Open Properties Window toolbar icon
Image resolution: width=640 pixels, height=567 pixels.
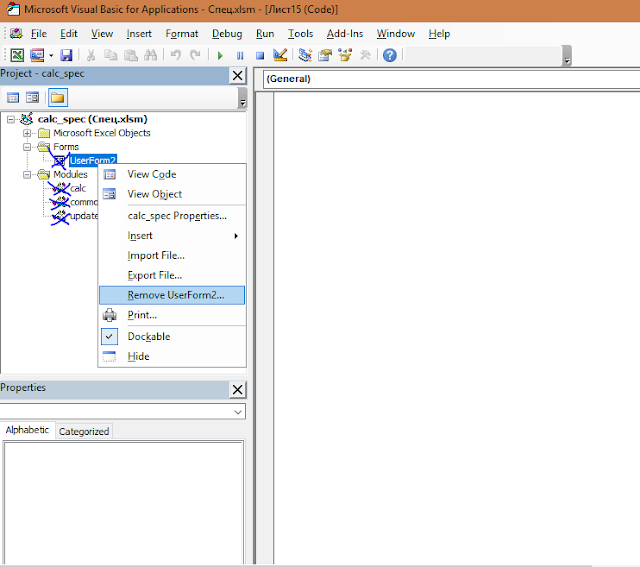coord(325,55)
